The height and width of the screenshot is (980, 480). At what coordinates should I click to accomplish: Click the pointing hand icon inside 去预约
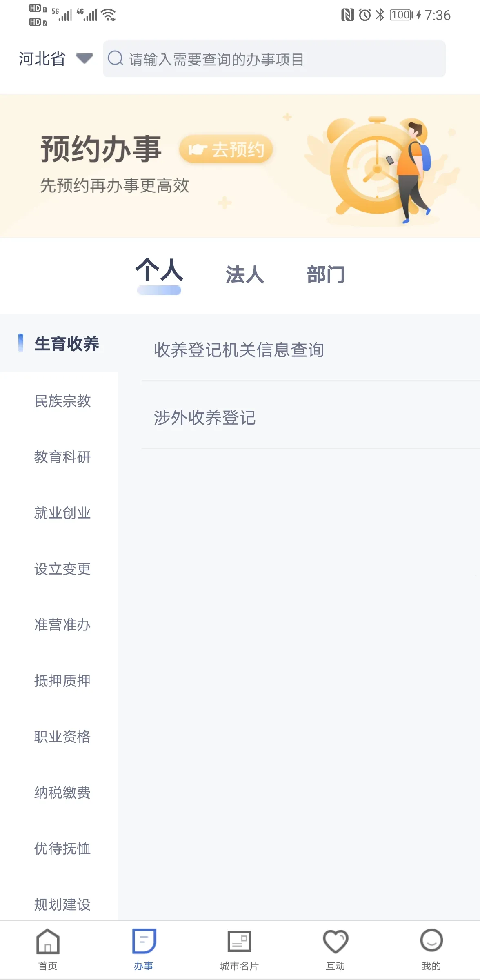[199, 149]
